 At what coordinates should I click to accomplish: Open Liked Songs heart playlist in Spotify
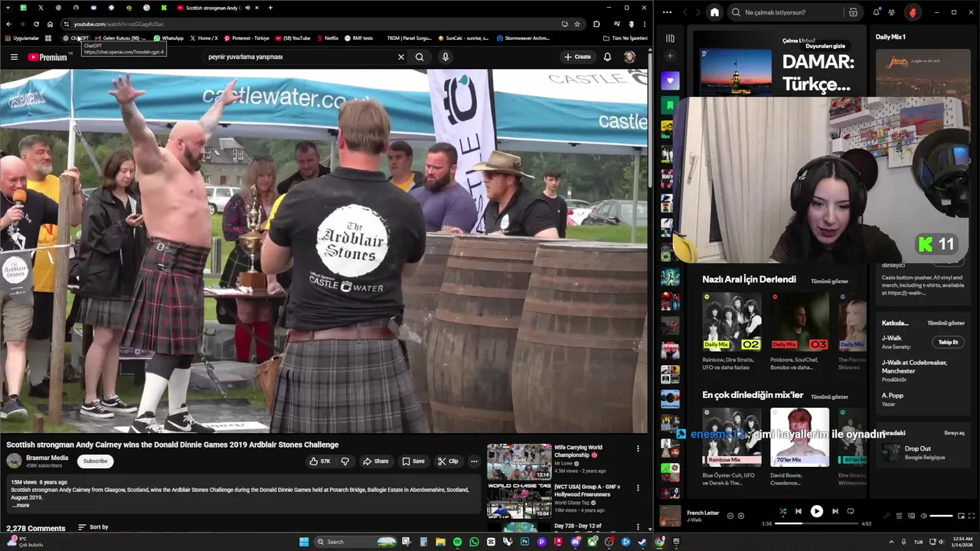pos(670,80)
